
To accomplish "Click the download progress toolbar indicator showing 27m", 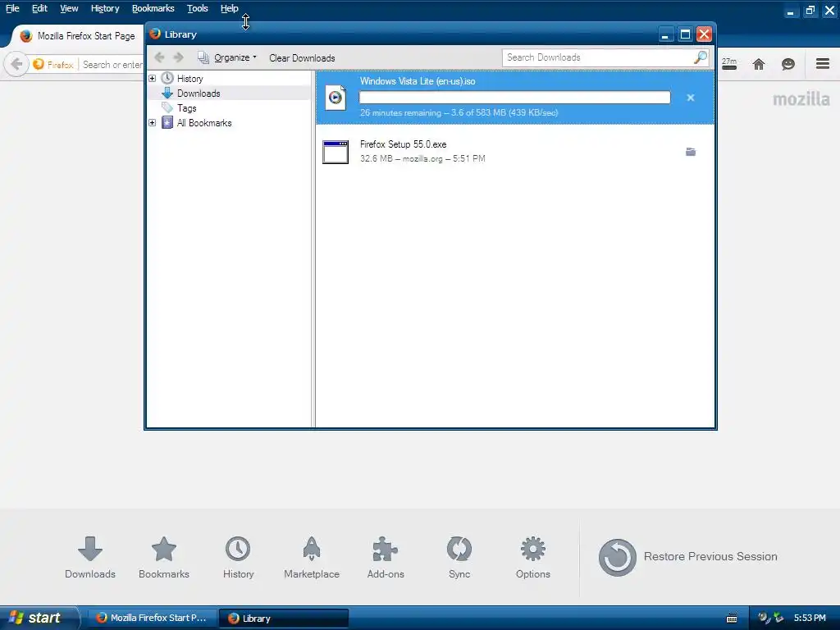I will pos(728,64).
